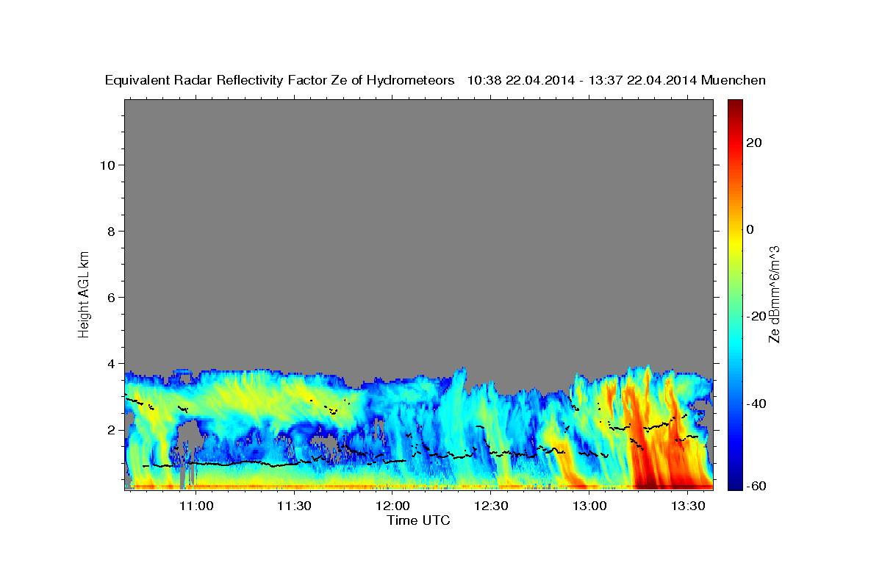882x588 pixels.
Task: Click the dark blue bottom of the colorbar
Action: click(736, 484)
